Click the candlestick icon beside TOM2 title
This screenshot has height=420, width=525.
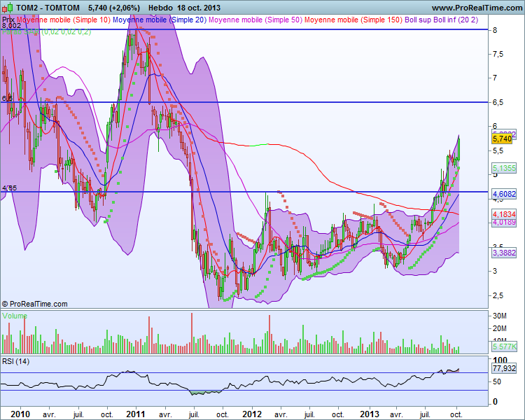click(8, 8)
